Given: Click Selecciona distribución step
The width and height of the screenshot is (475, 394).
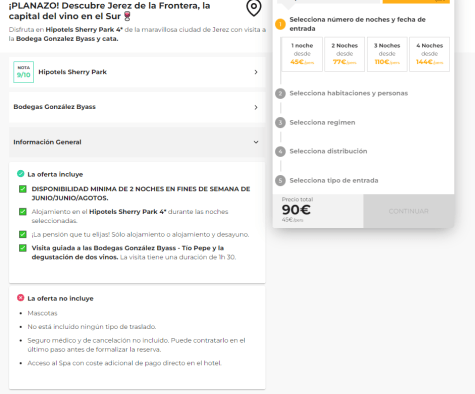Looking at the screenshot, I should tap(328, 151).
